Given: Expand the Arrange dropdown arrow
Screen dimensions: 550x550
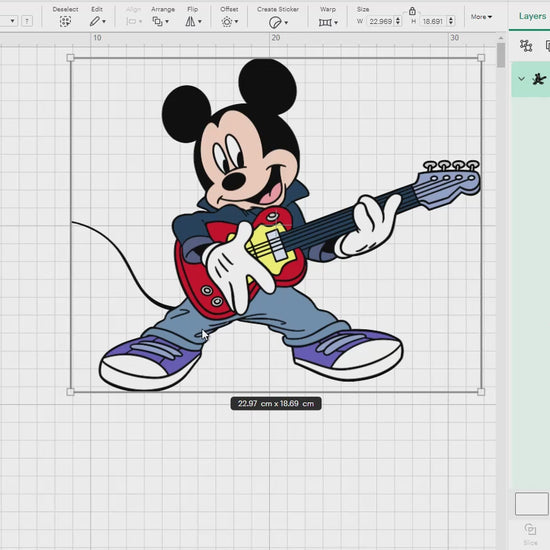Looking at the screenshot, I should click(167, 22).
